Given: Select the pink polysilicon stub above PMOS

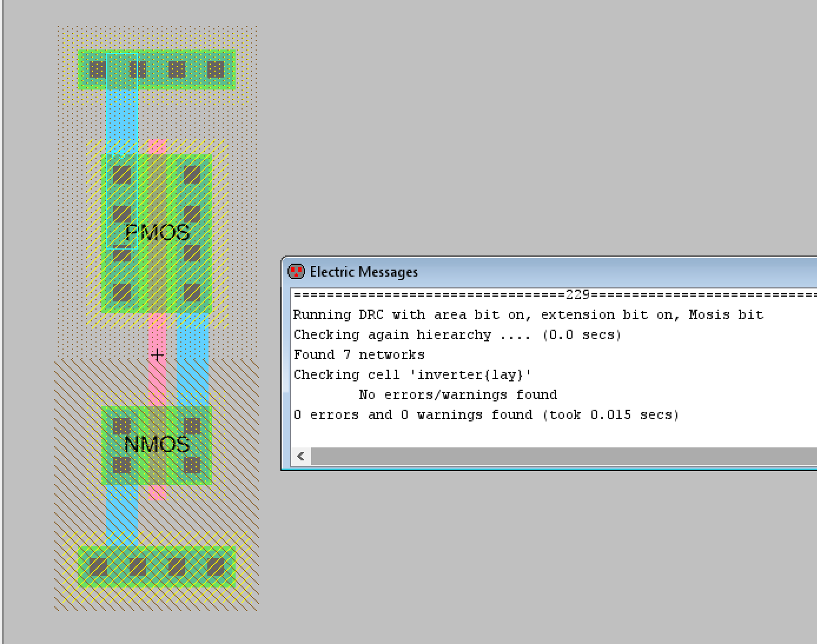Looking at the screenshot, I should point(157,145).
